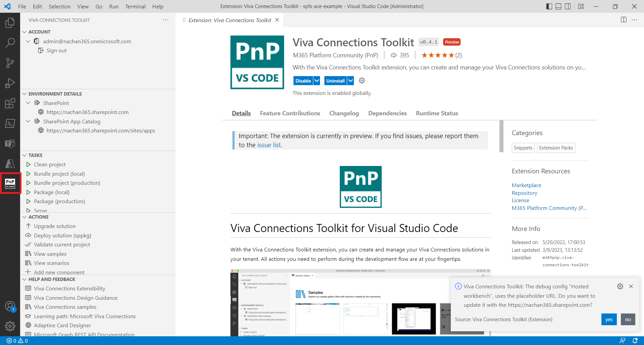Click yes in the notification popup

[609, 320]
